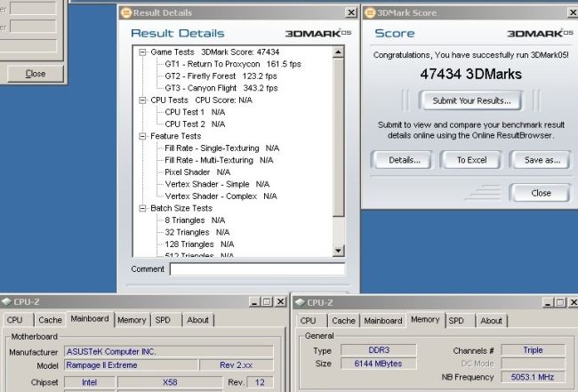This screenshot has width=578, height=392.
Task: Collapse the Game Tests tree node
Action: tap(142, 52)
